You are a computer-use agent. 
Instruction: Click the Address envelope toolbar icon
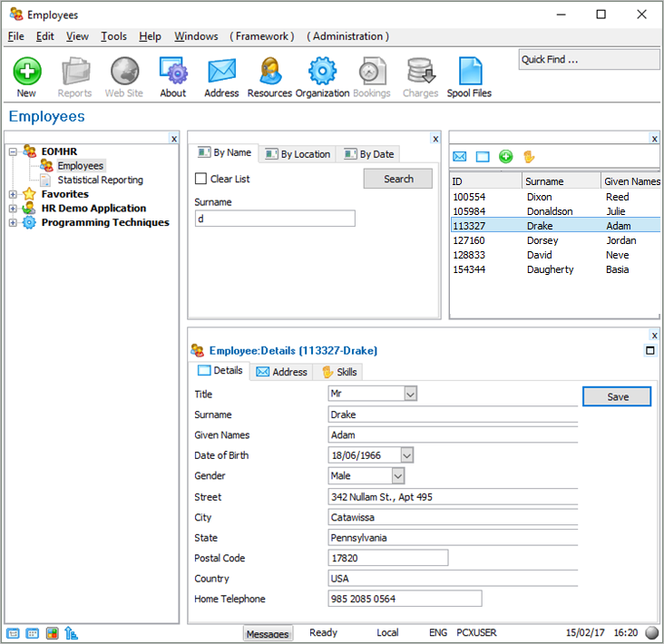click(221, 72)
